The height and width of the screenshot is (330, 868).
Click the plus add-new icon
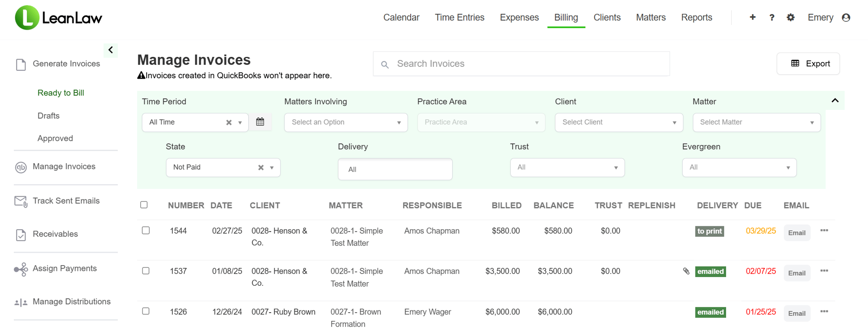click(753, 17)
